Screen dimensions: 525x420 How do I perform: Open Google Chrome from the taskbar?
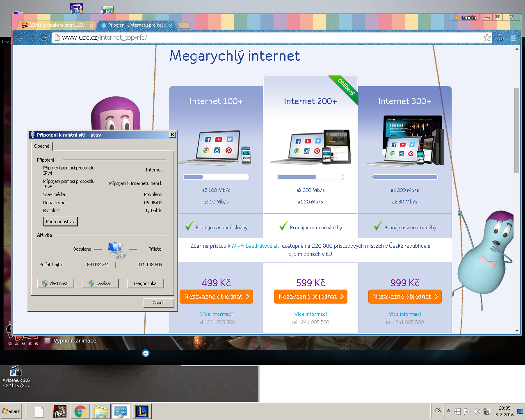(x=80, y=411)
